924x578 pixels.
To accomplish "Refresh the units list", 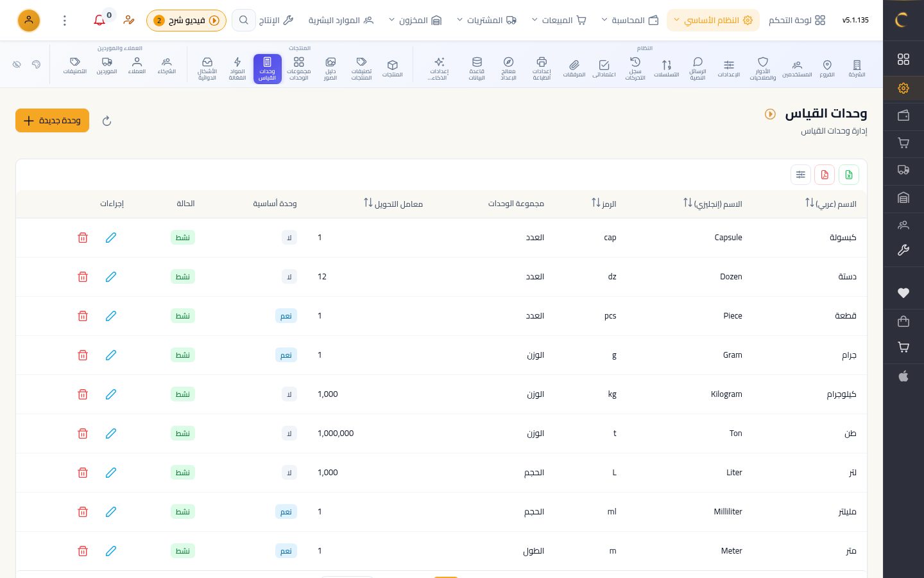I will (x=107, y=121).
